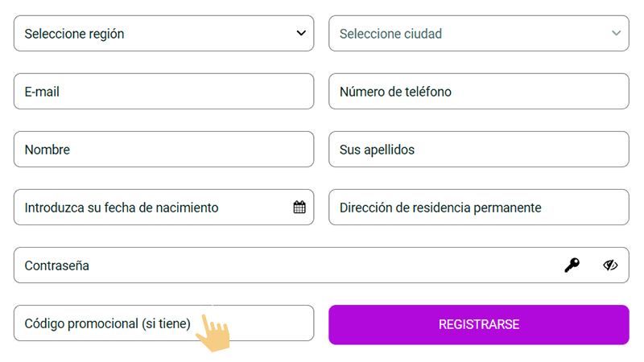The width and height of the screenshot is (644, 362).
Task: Expand the Seleccione región chevron arrow
Action: click(301, 34)
